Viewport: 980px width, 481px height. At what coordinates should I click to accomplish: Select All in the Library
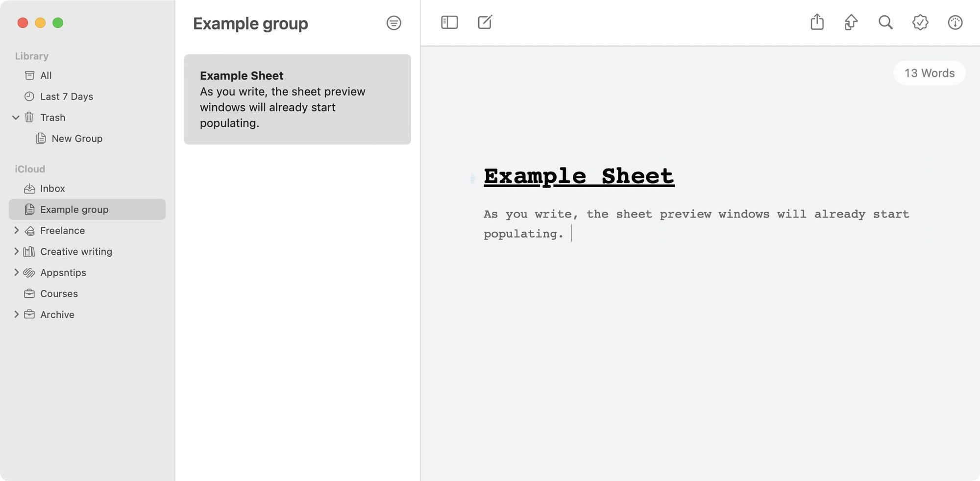46,75
